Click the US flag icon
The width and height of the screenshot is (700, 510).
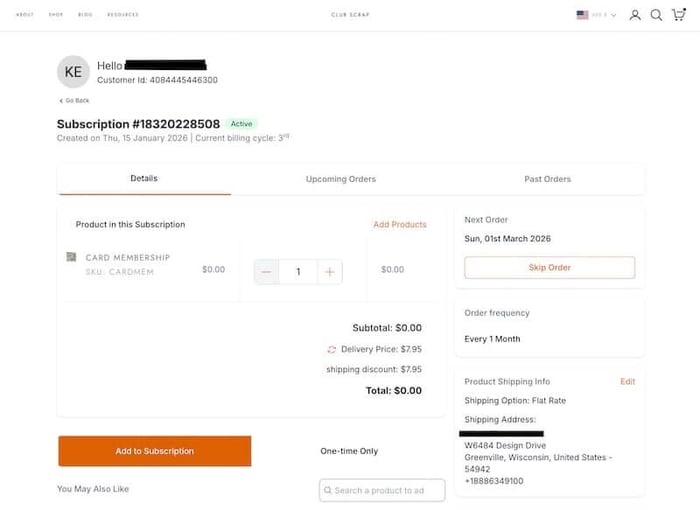[x=582, y=15]
